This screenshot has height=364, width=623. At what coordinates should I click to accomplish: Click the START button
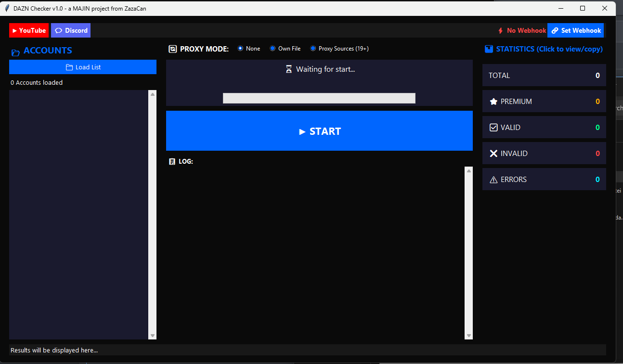[x=319, y=131]
